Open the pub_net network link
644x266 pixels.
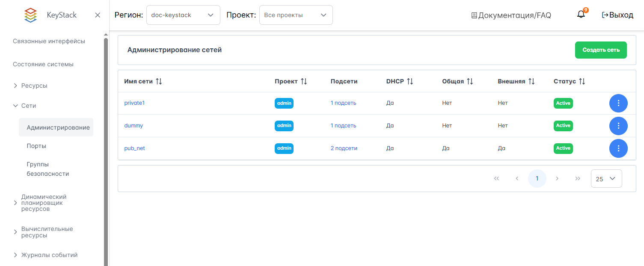pos(135,148)
